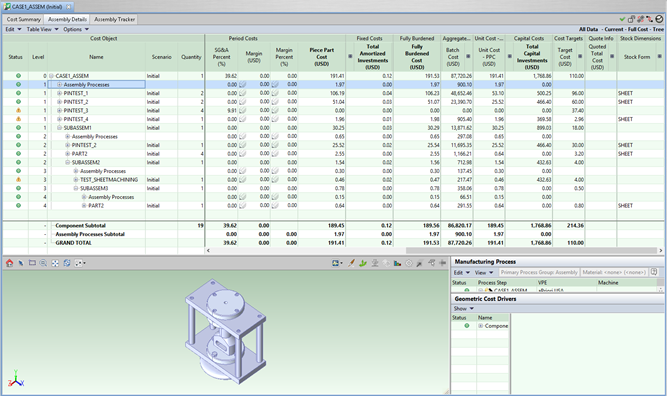The width and height of the screenshot is (667, 396).
Task: Click the green checkmark icon at top right
Action: pos(622,19)
